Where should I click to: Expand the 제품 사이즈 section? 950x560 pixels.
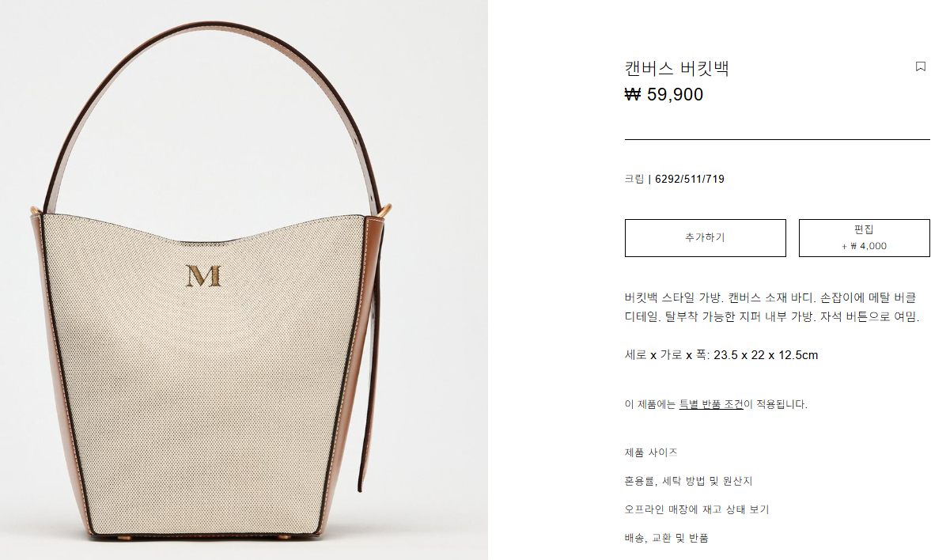coord(651,453)
